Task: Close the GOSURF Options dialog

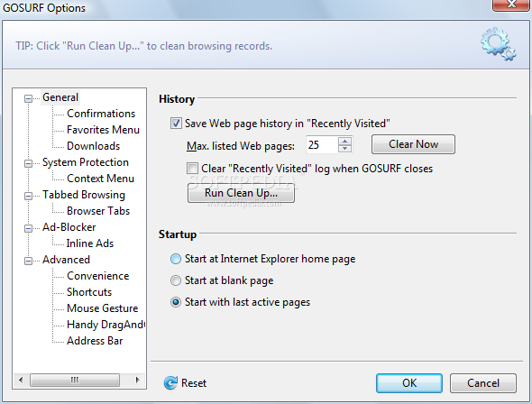Action: 511,5
